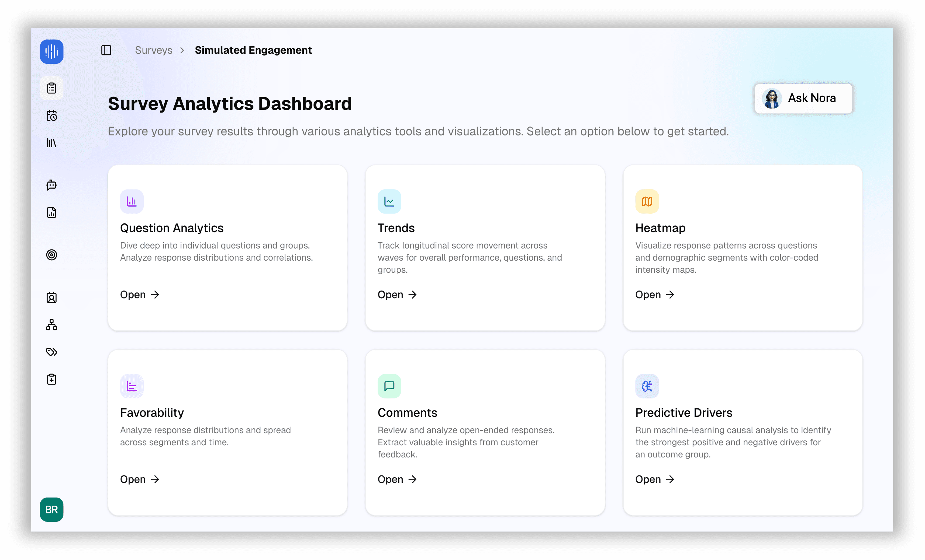The width and height of the screenshot is (925, 560).
Task: Open Question Analytics card link
Action: 140,295
